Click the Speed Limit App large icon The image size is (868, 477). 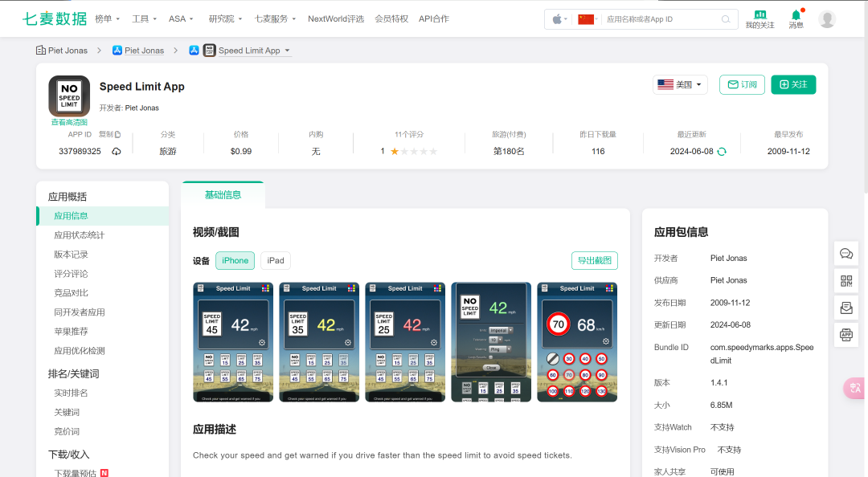click(69, 96)
